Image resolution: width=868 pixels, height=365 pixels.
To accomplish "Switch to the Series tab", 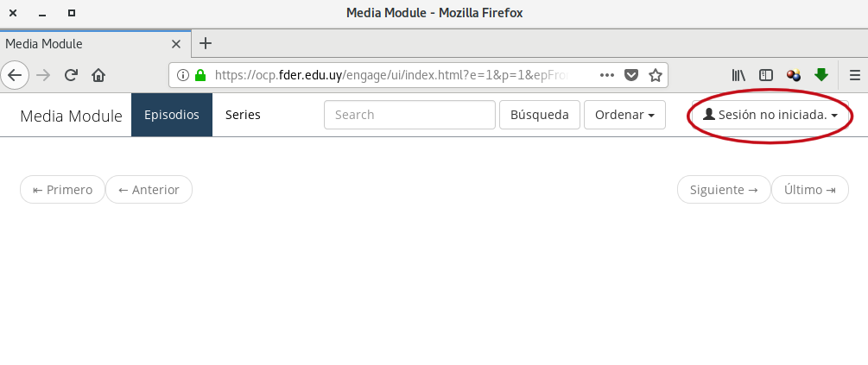I will (243, 115).
